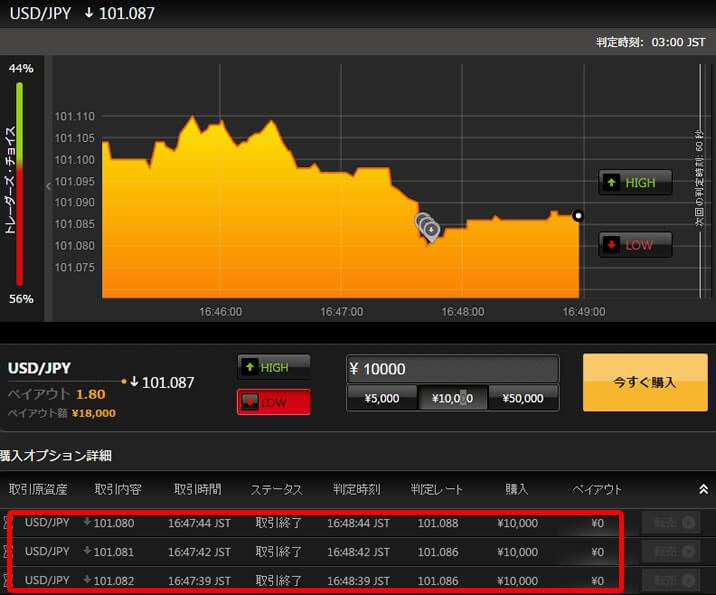This screenshot has width=716, height=595.
Task: Click the ステータス column header
Action: point(276,490)
